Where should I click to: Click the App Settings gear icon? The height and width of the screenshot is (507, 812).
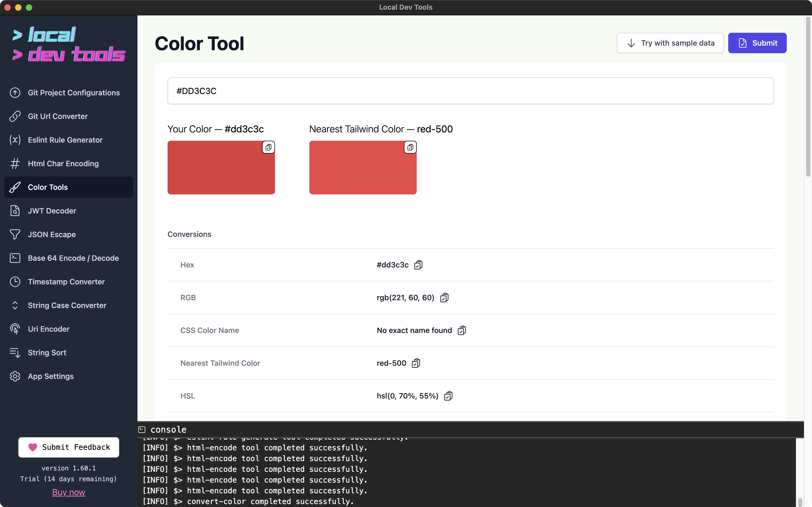click(x=15, y=376)
